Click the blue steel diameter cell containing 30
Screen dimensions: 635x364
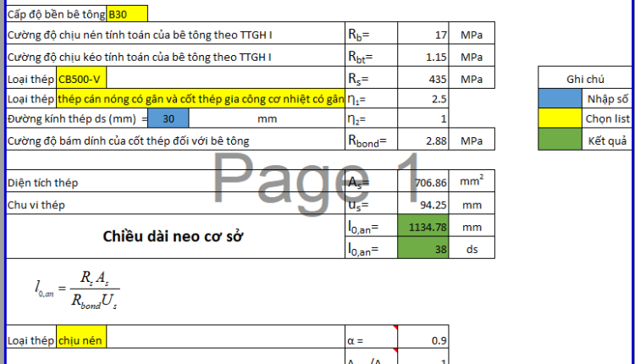click(x=168, y=119)
